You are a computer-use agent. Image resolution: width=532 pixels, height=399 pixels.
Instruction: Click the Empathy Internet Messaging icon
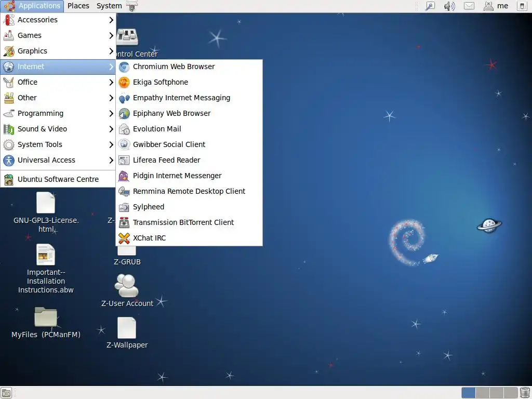pos(124,98)
